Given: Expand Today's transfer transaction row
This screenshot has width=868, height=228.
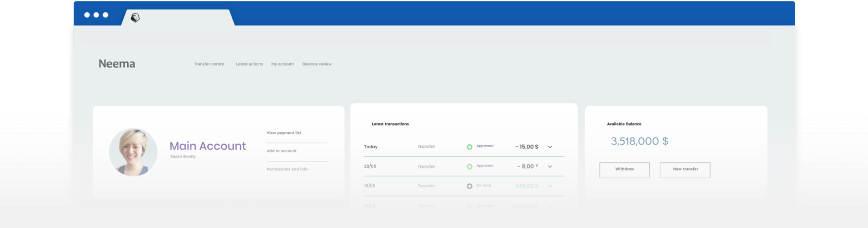Looking at the screenshot, I should pos(550,147).
